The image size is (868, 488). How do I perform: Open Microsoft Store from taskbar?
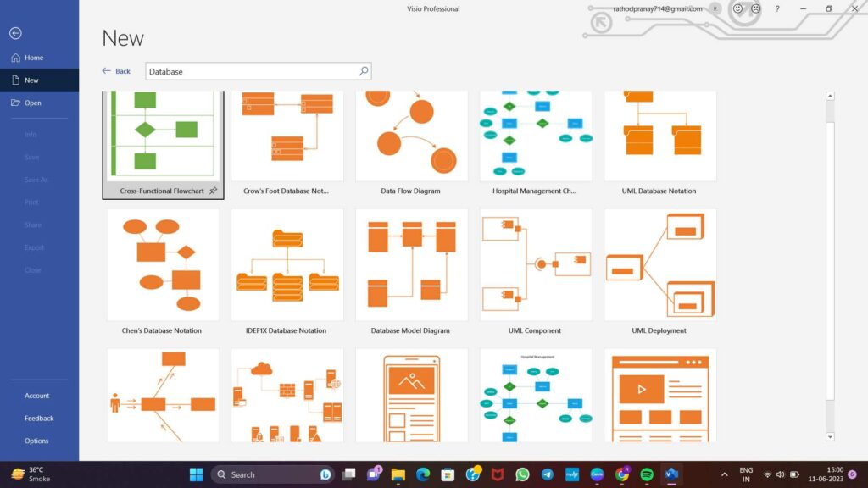(x=448, y=474)
